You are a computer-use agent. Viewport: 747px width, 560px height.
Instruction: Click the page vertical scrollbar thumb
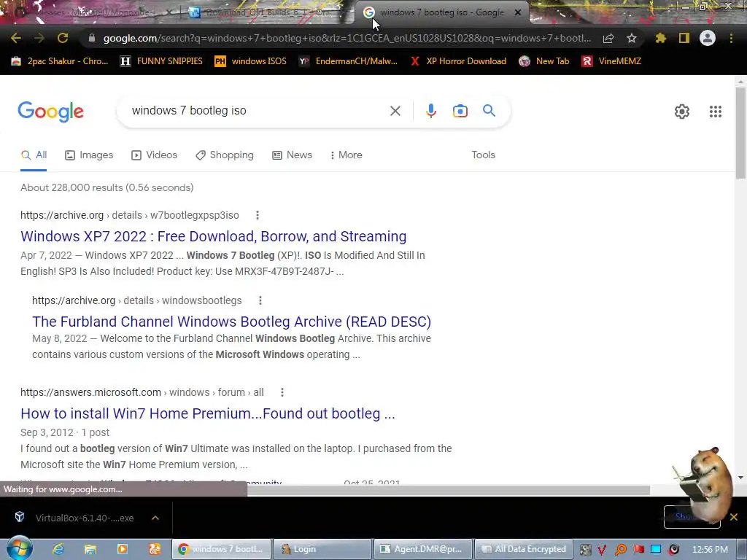[x=740, y=133]
